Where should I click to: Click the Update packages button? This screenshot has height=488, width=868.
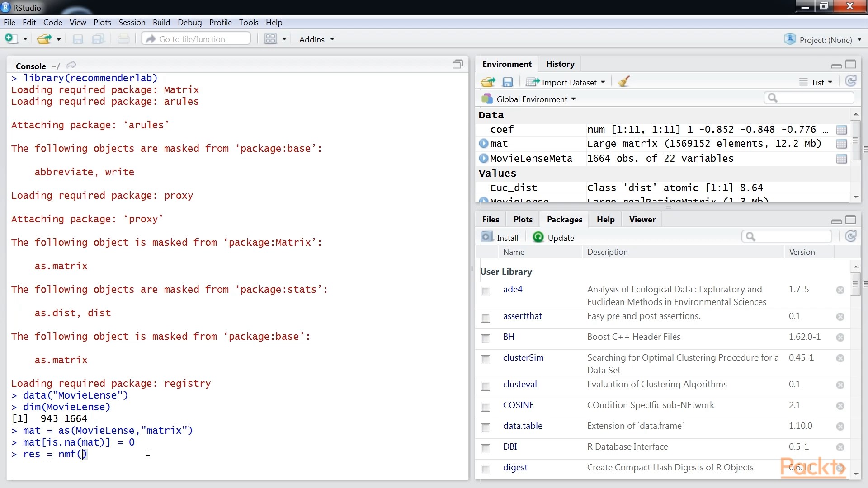click(x=554, y=238)
